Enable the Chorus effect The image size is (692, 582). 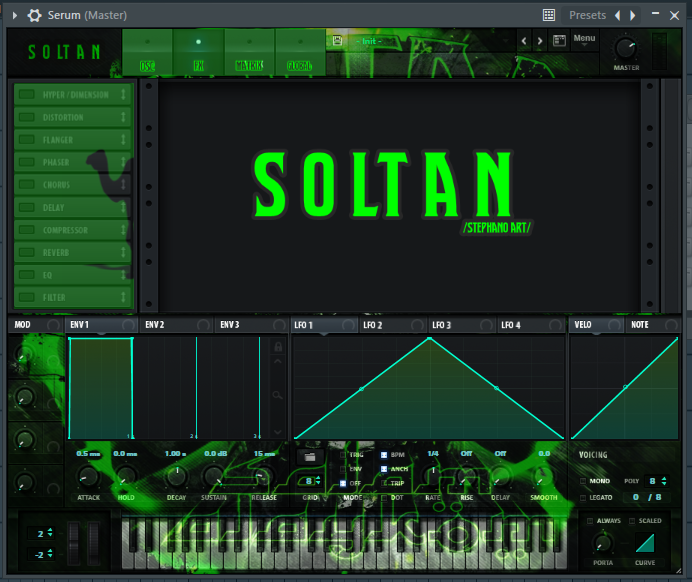tap(27, 184)
